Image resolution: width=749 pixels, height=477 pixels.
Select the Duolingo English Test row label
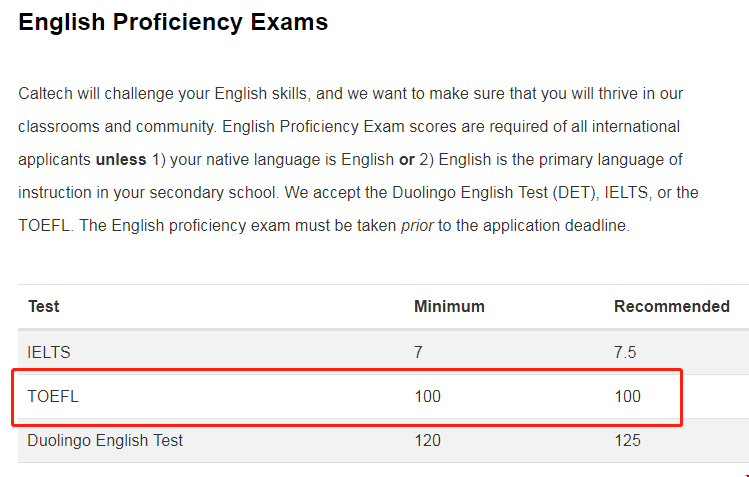pos(105,440)
